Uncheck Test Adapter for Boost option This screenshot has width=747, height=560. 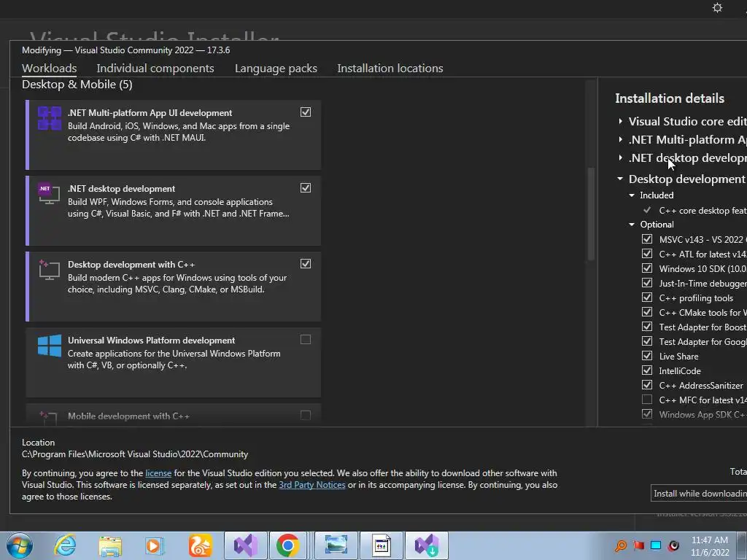coord(647,327)
